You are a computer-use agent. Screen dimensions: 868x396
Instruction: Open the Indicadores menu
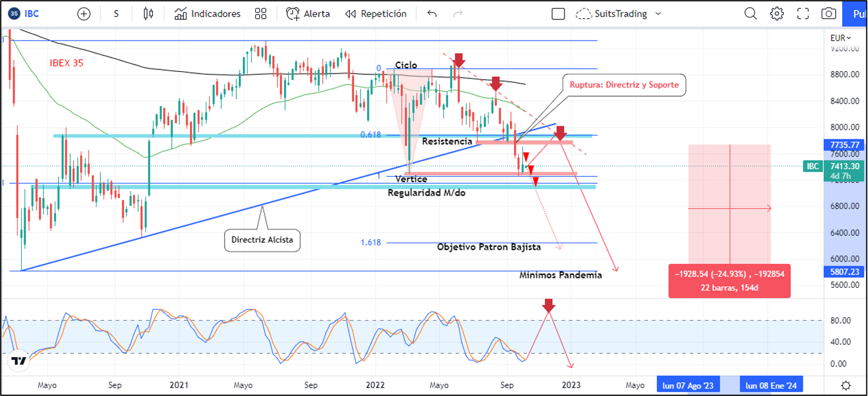(208, 14)
